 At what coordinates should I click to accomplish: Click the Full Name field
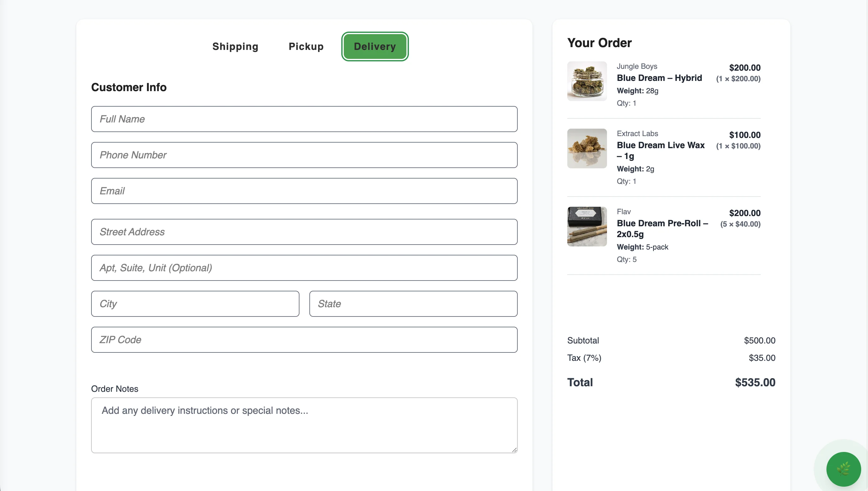click(x=304, y=119)
